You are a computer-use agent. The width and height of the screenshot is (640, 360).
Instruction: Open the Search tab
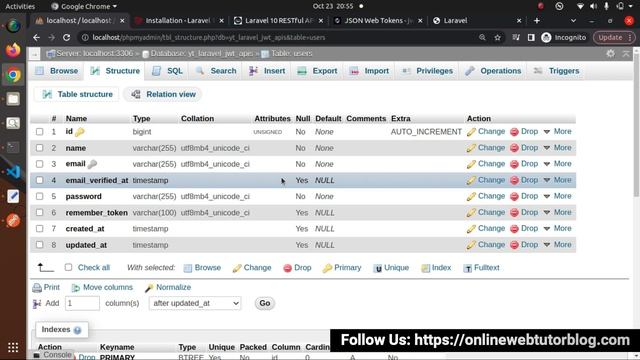click(216, 71)
